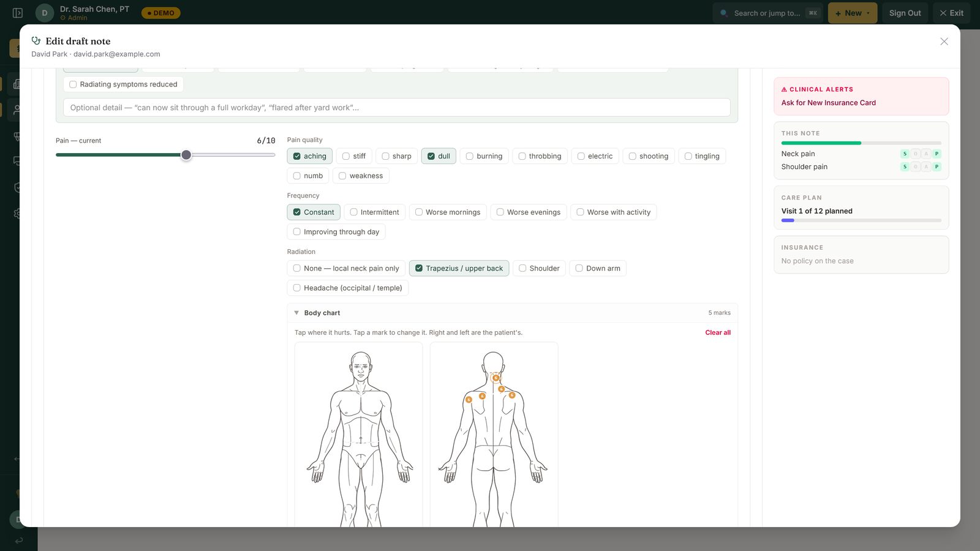
Task: Uncheck Trapezius / upper back radiation
Action: point(459,268)
